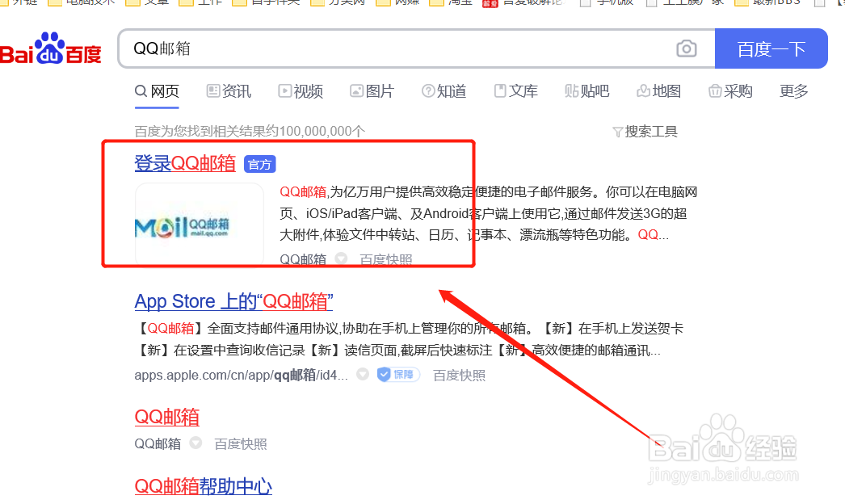Click the 官方 badge

pyautogui.click(x=260, y=164)
